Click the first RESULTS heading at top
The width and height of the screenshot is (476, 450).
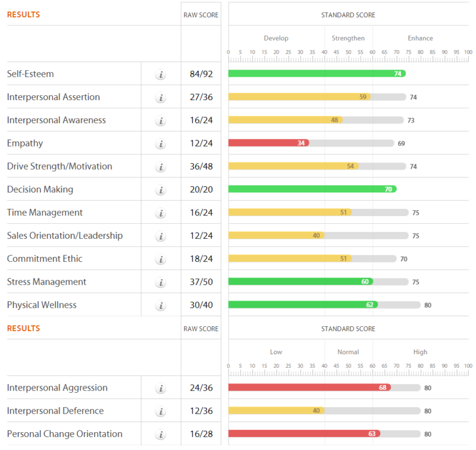point(24,14)
